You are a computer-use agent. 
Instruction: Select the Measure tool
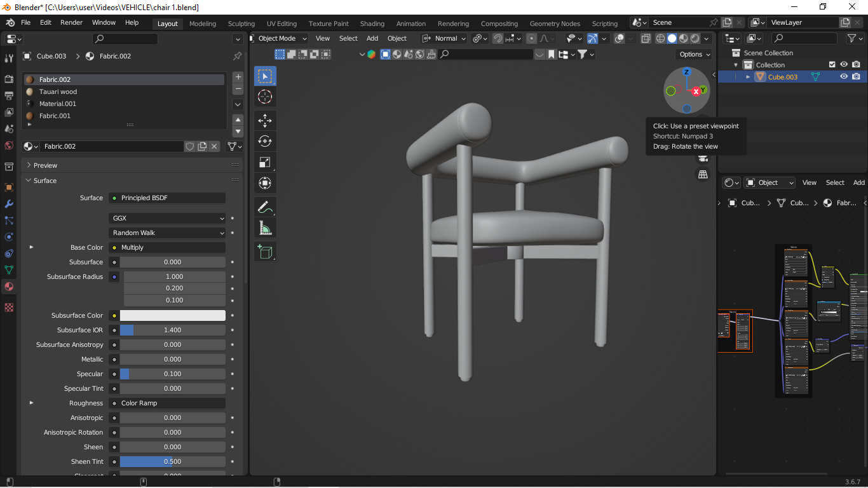265,227
